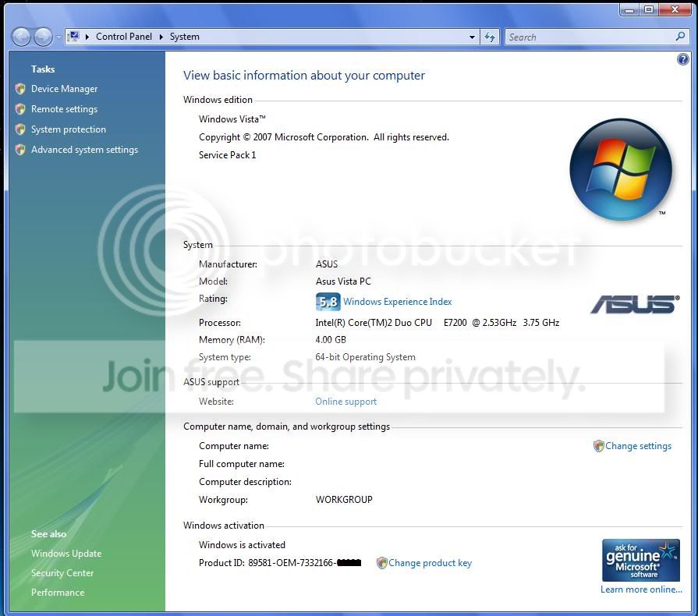Open Device Manager from the Tasks pane
Image resolution: width=698 pixels, height=616 pixels.
[x=64, y=89]
